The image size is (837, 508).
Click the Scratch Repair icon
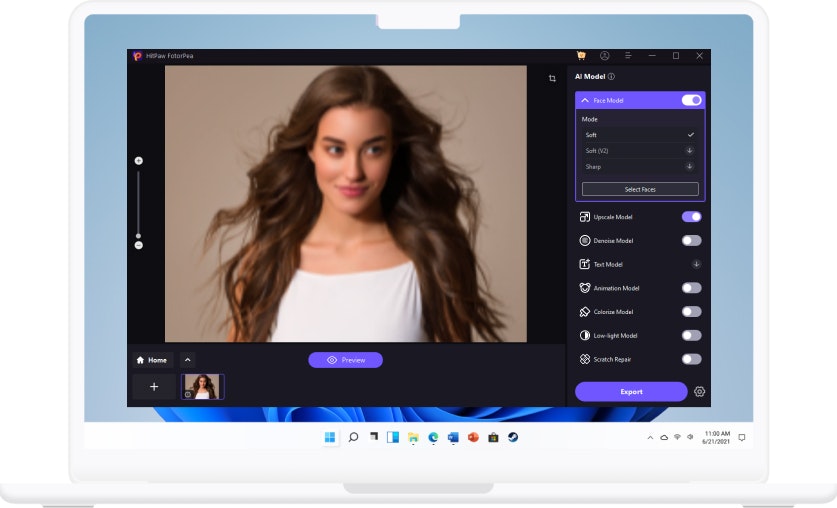585,359
